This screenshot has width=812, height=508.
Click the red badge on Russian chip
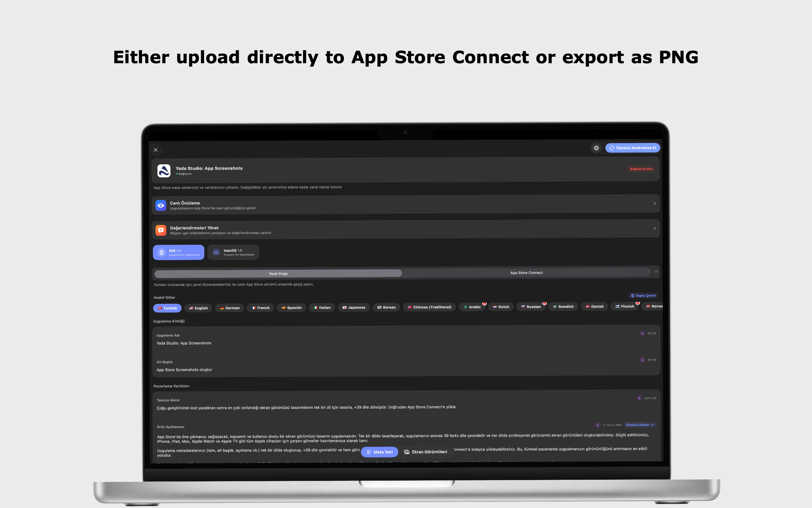pyautogui.click(x=544, y=303)
